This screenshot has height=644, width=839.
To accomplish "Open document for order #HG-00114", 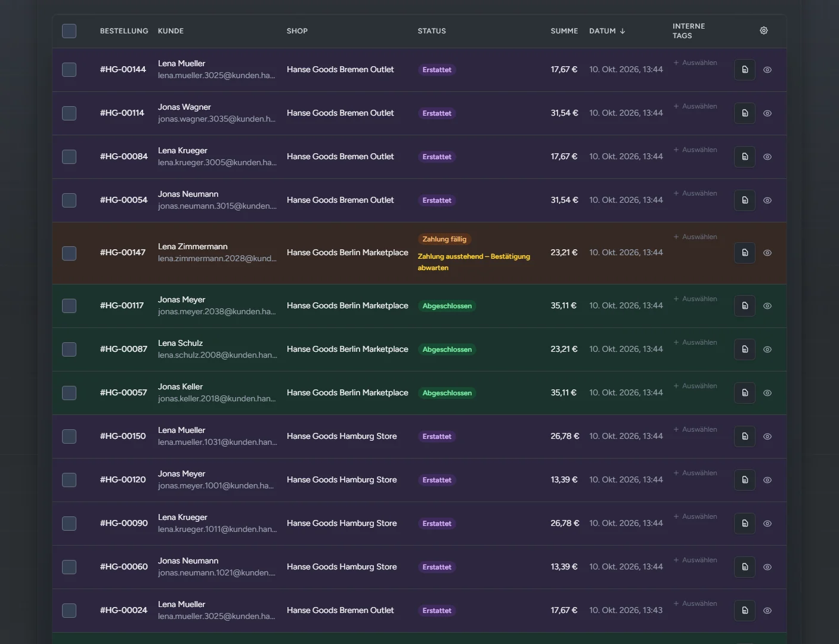I will coord(745,113).
